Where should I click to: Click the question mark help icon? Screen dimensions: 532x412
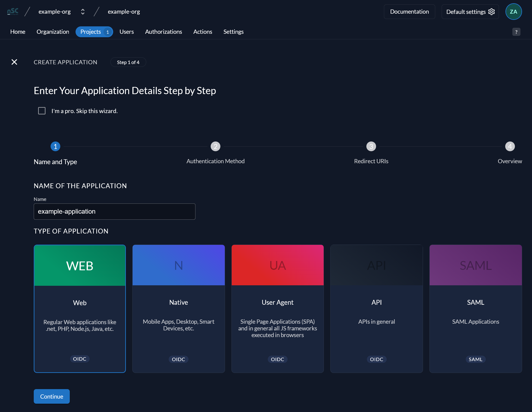[x=516, y=32]
